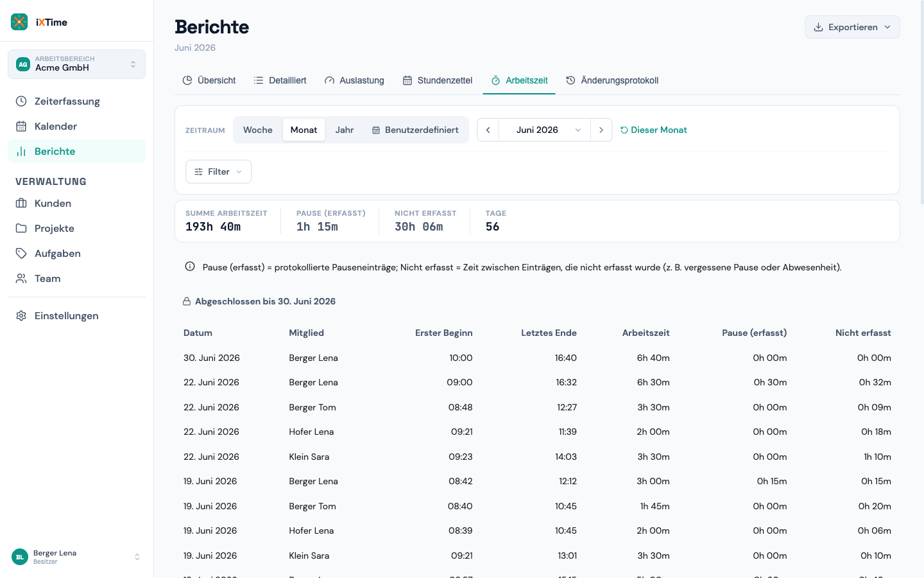The image size is (924, 578).
Task: Click the pie chart icon on Übersicht
Action: tap(187, 80)
